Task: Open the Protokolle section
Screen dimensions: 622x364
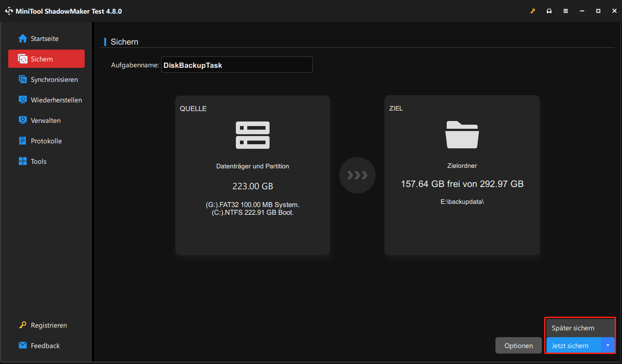Action: pos(46,141)
